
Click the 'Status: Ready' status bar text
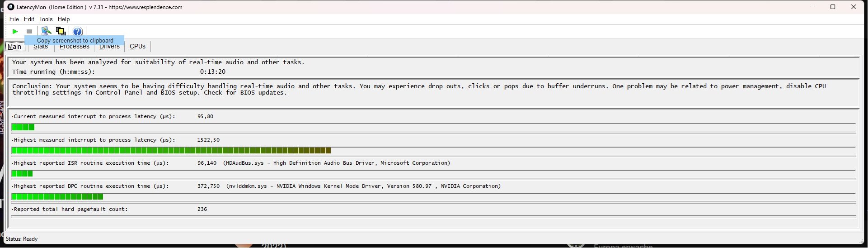[22, 239]
